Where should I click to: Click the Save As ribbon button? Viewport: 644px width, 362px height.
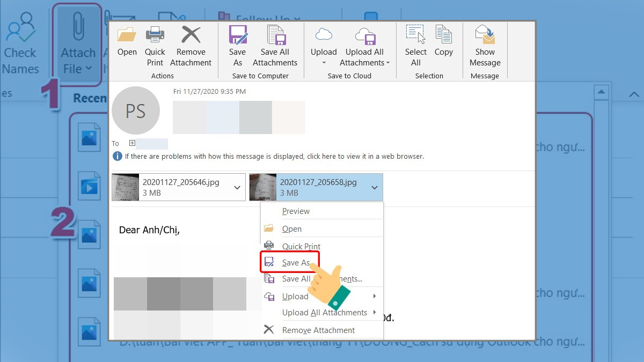pyautogui.click(x=238, y=46)
